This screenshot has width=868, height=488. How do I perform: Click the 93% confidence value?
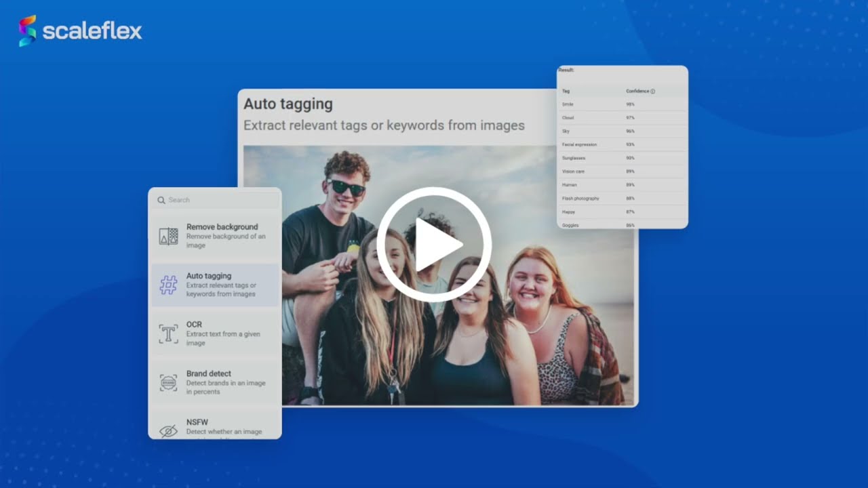(x=630, y=144)
